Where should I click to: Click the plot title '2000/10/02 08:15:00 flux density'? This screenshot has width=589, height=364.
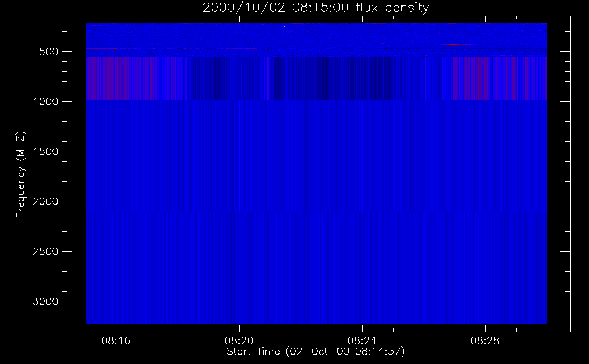coord(316,8)
